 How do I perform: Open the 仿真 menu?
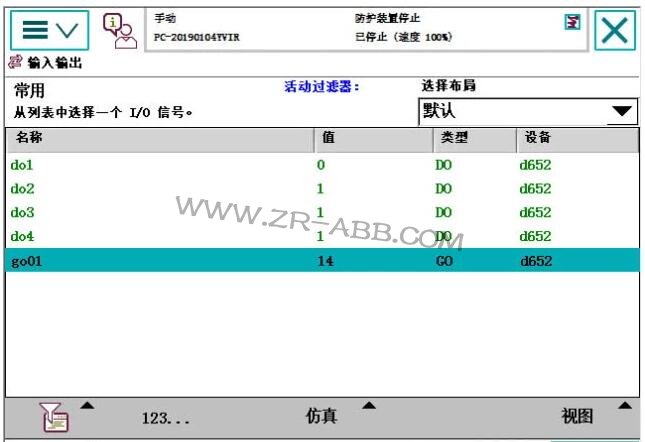pos(322,415)
